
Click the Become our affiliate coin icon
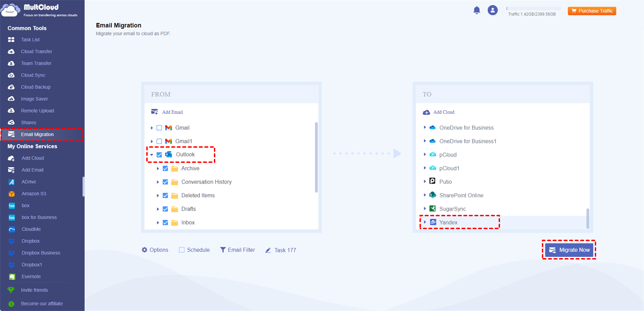tap(11, 304)
